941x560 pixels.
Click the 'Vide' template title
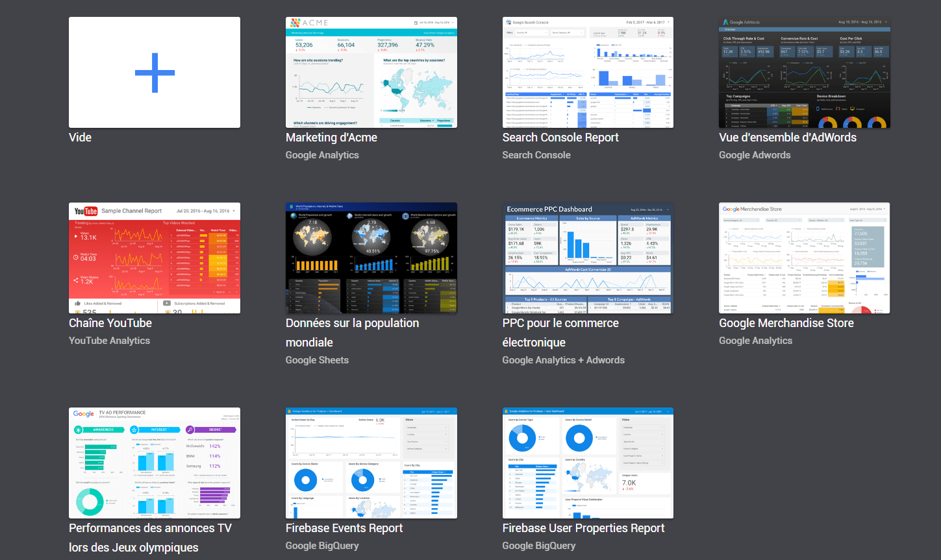click(81, 138)
